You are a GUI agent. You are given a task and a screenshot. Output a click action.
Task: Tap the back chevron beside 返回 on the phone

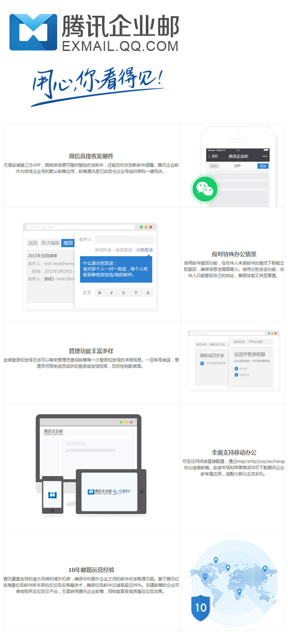pos(209,156)
